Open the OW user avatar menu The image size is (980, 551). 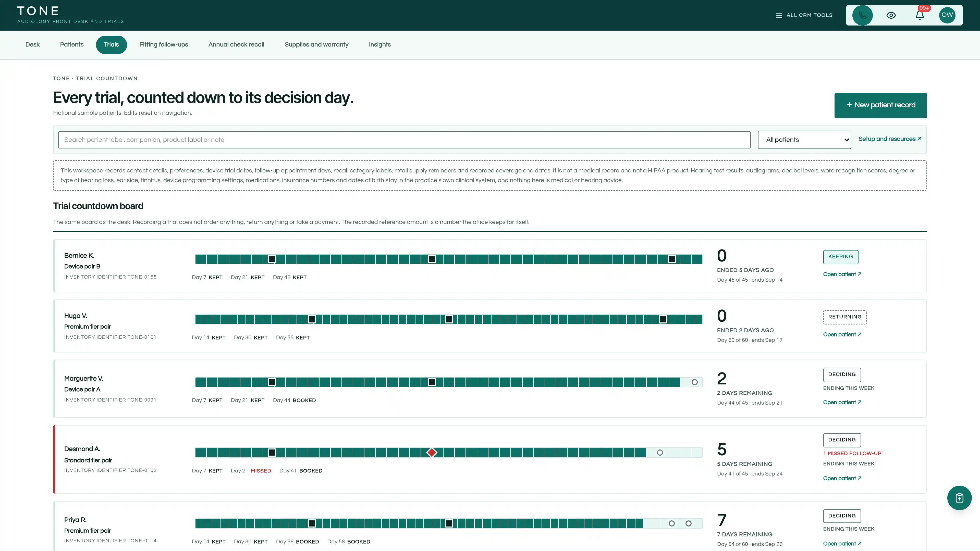pyautogui.click(x=947, y=15)
